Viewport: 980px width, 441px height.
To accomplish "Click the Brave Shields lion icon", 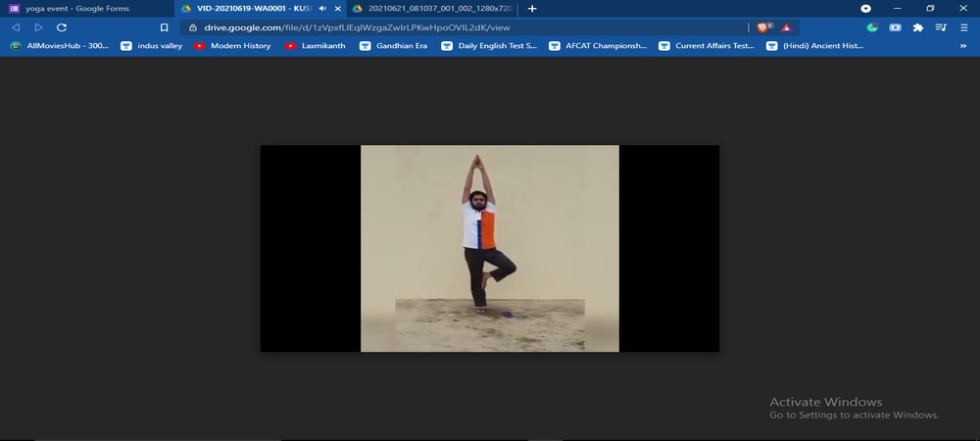I will (764, 27).
